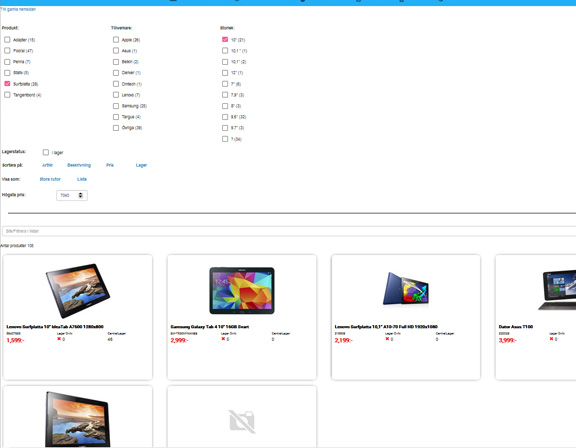
Task: Click the Lenovo Surfplatta 10,1" A10-70 title
Action: (386, 326)
